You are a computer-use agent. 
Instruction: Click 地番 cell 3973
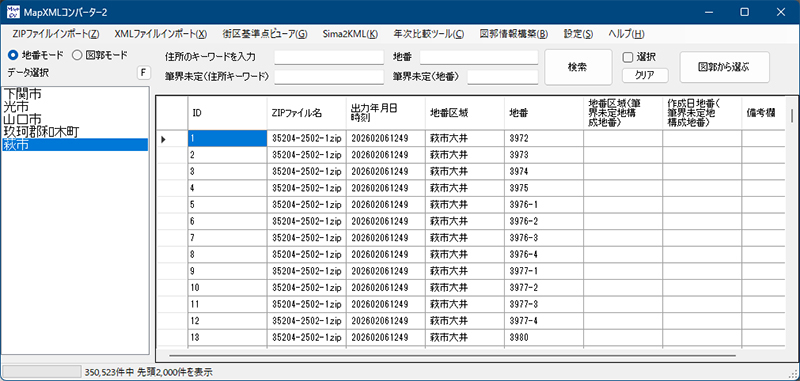(x=544, y=155)
